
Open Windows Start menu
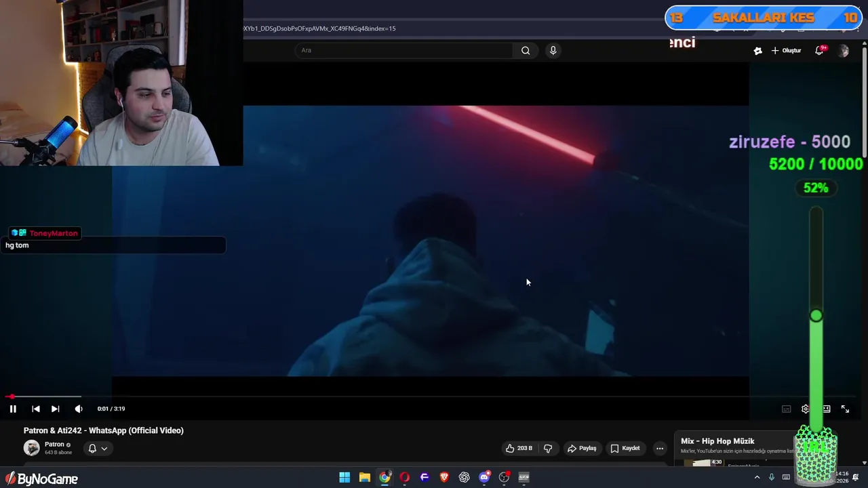(x=344, y=477)
